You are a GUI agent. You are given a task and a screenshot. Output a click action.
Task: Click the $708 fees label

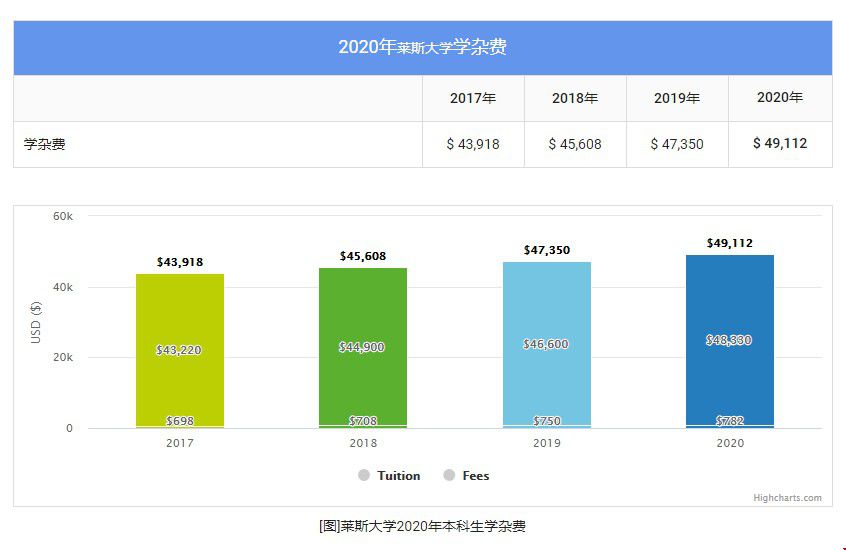pos(363,420)
